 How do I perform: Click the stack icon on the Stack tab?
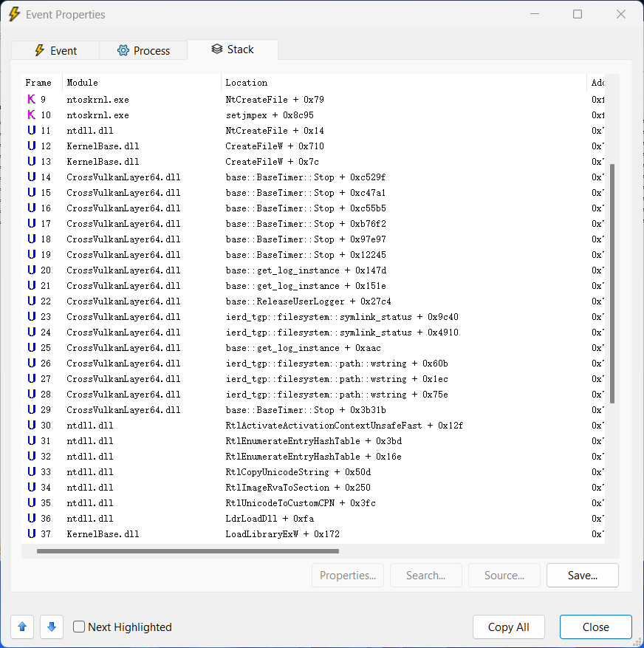216,50
